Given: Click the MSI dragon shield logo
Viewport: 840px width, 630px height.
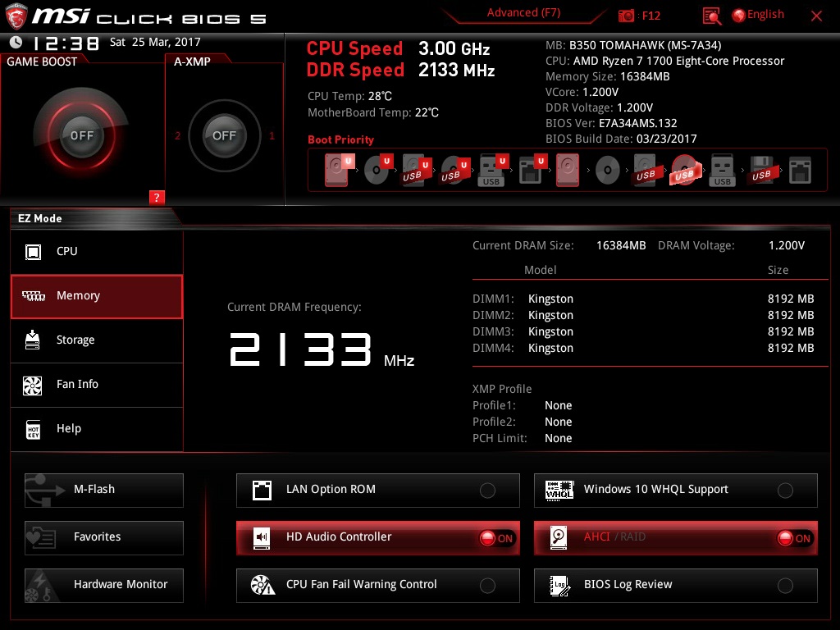Looking at the screenshot, I should tap(16, 16).
